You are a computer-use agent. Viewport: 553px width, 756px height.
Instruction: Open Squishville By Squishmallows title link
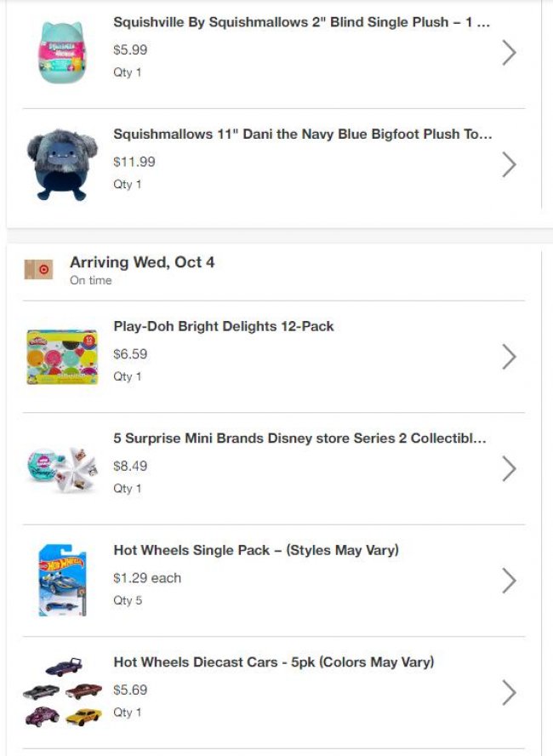tap(301, 22)
